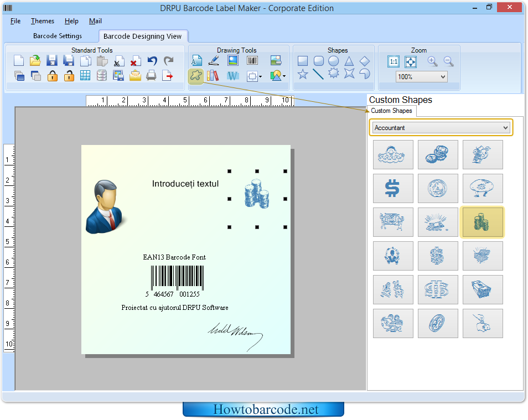Select the ellipse shape
Image resolution: width=528 pixels, height=420 pixels.
pos(333,61)
